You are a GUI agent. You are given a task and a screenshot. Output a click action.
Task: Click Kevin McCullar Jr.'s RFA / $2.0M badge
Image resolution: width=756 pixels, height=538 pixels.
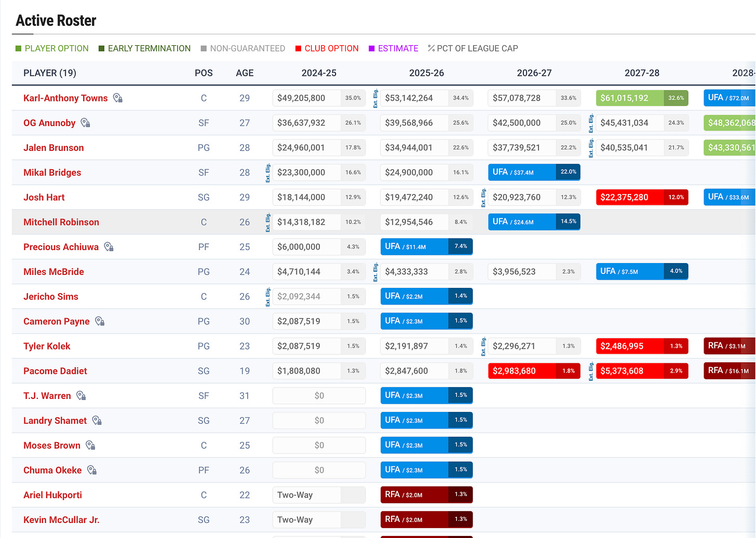point(426,519)
